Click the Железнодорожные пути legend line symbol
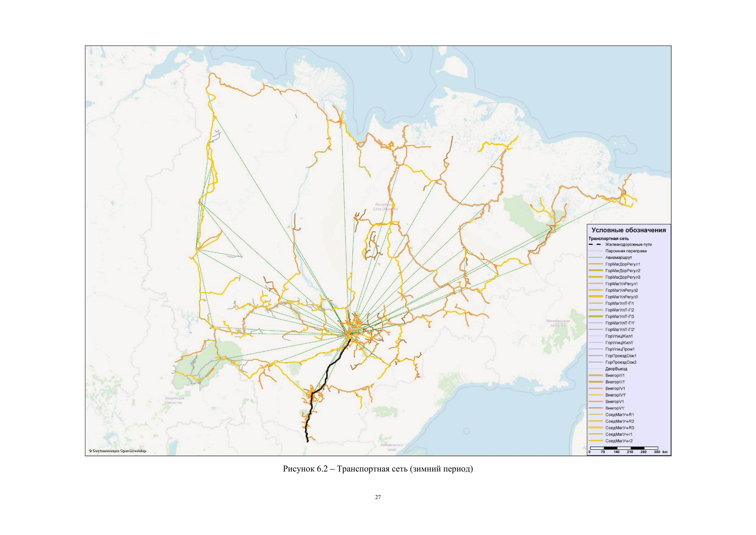756x535 pixels. (596, 244)
